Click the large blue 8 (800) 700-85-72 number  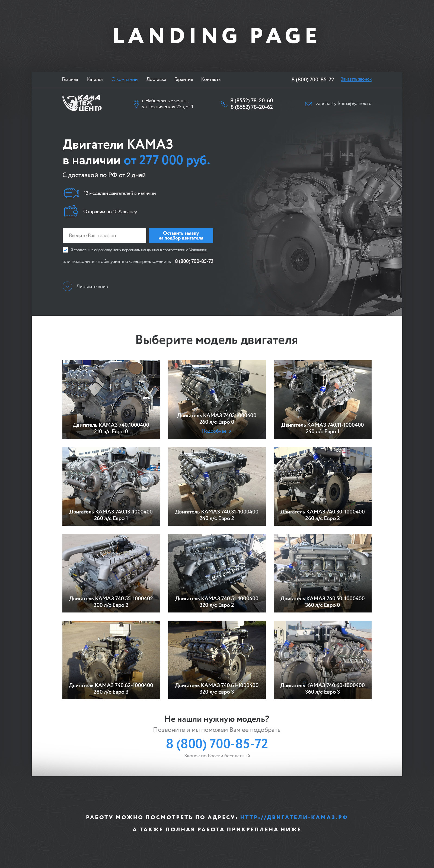pyautogui.click(x=217, y=744)
